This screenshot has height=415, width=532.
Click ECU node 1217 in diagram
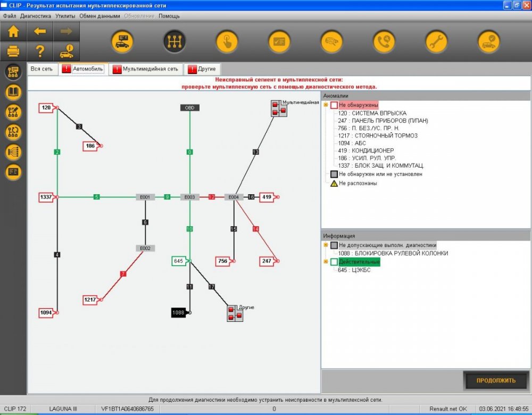click(x=90, y=300)
